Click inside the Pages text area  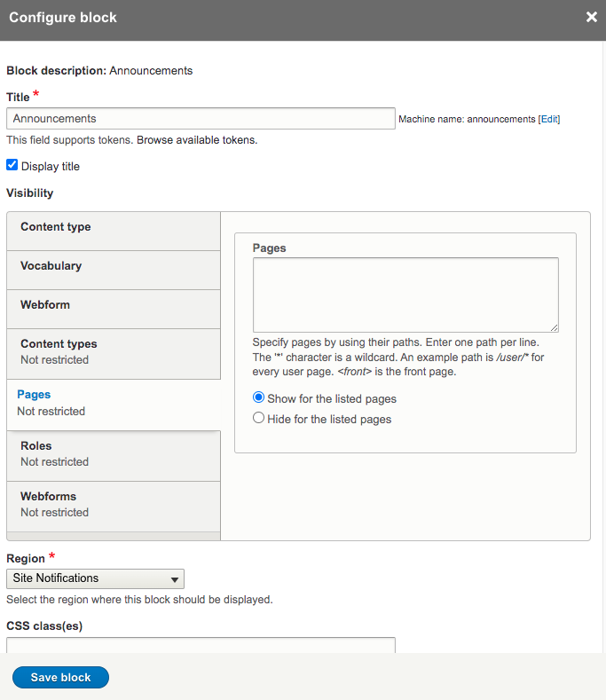pos(405,295)
